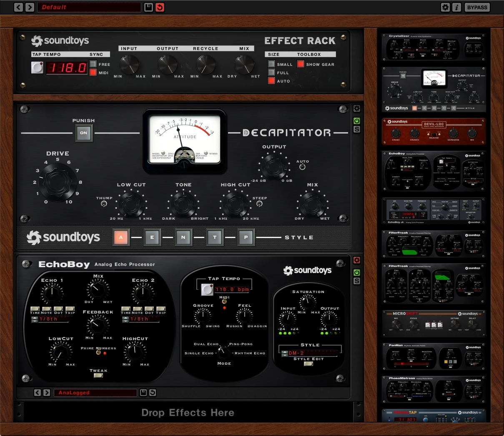The image size is (504, 436).
Task: Save the Default rack preset
Action: click(148, 7)
